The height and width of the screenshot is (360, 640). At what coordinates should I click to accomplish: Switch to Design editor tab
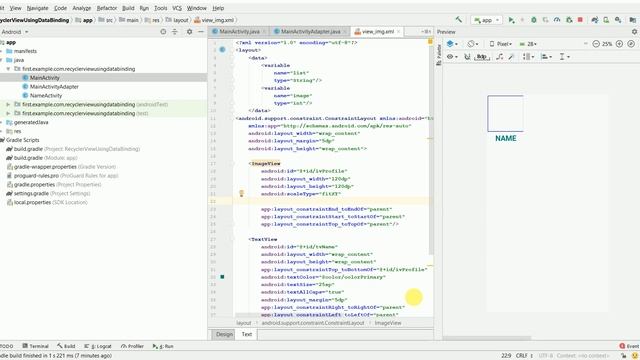coord(224,334)
